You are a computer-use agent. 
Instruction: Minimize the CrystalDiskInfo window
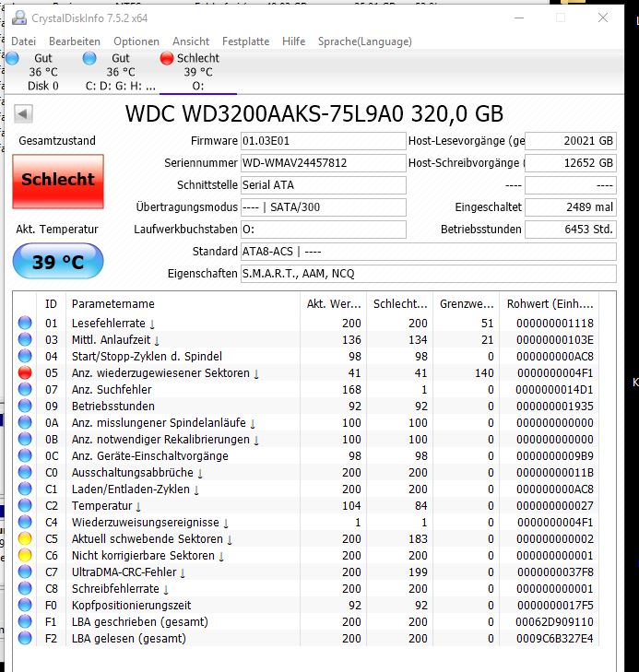tap(519, 18)
